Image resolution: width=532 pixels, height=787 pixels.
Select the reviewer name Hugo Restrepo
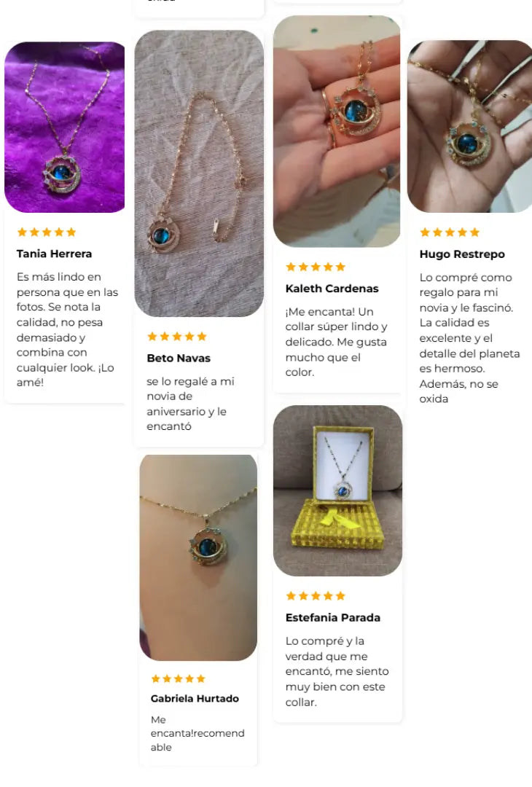tap(462, 254)
